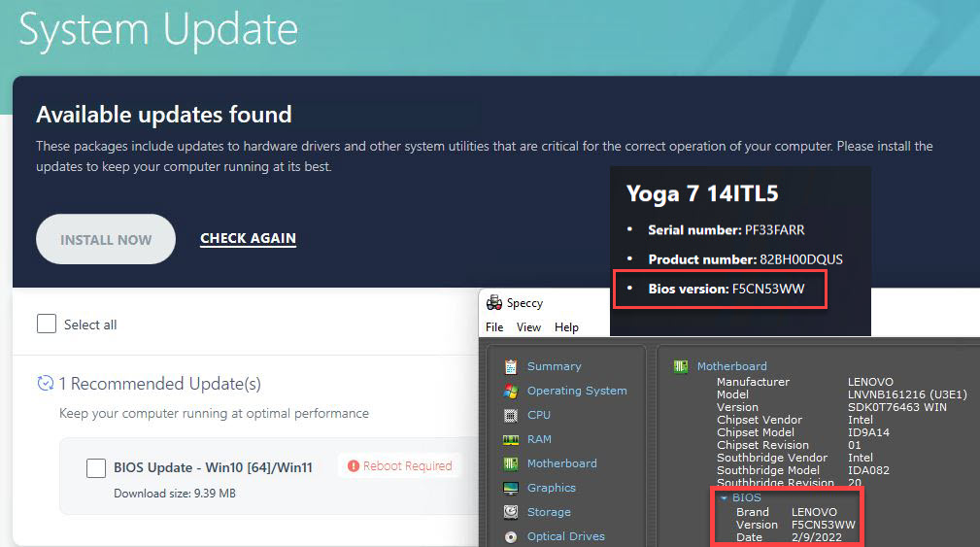Image resolution: width=980 pixels, height=547 pixels.
Task: Open the View menu in Speccy
Action: (x=528, y=327)
